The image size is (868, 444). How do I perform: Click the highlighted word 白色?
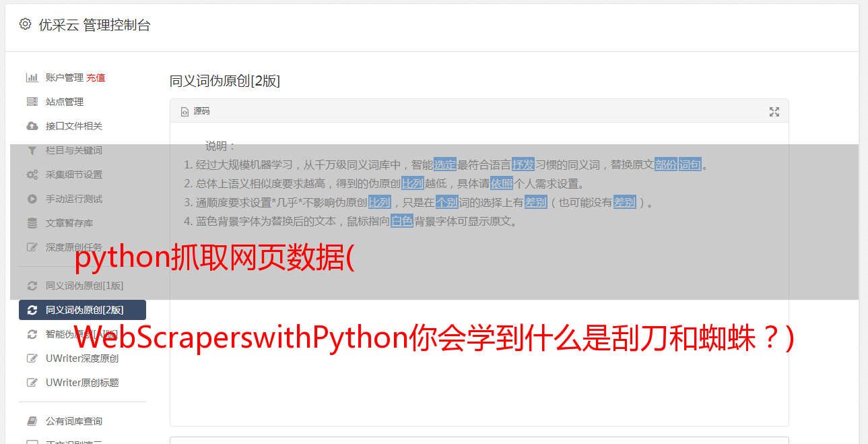pyautogui.click(x=402, y=221)
